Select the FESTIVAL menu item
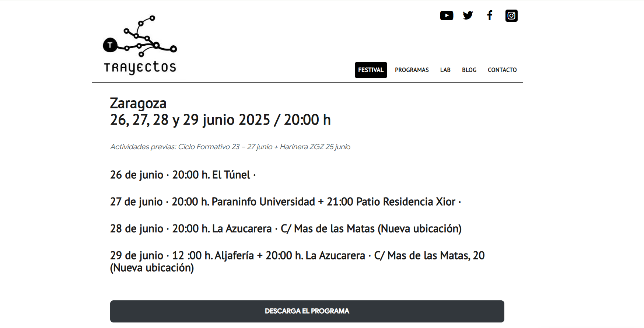The height and width of the screenshot is (328, 644). click(x=371, y=70)
